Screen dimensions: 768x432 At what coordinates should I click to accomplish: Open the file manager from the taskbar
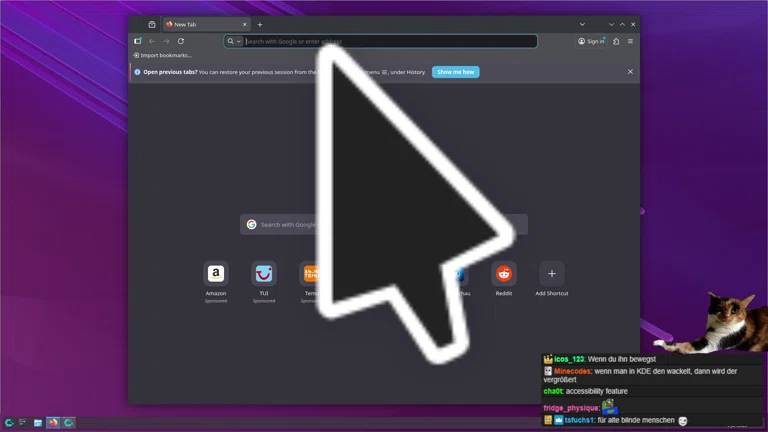[x=38, y=423]
